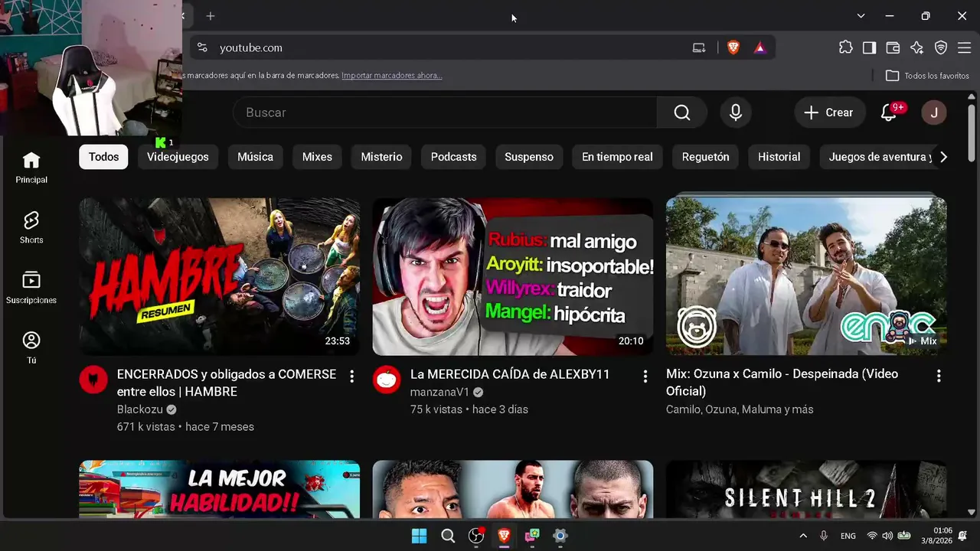The image size is (980, 551).
Task: Play the HAMBRE Resumen thumbnail
Action: pyautogui.click(x=220, y=276)
